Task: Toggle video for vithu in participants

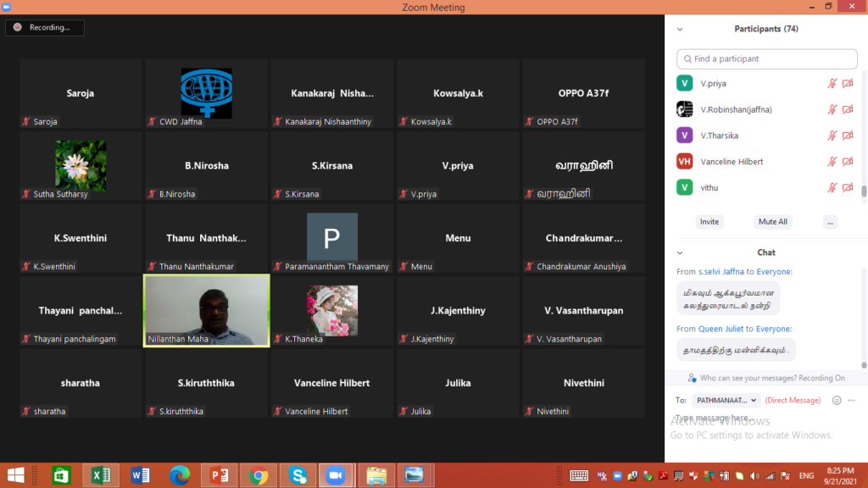Action: click(848, 187)
